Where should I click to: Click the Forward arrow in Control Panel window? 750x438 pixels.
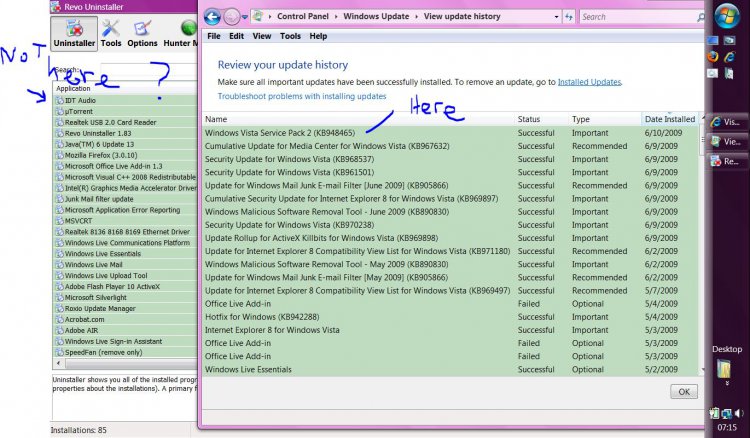(232, 17)
